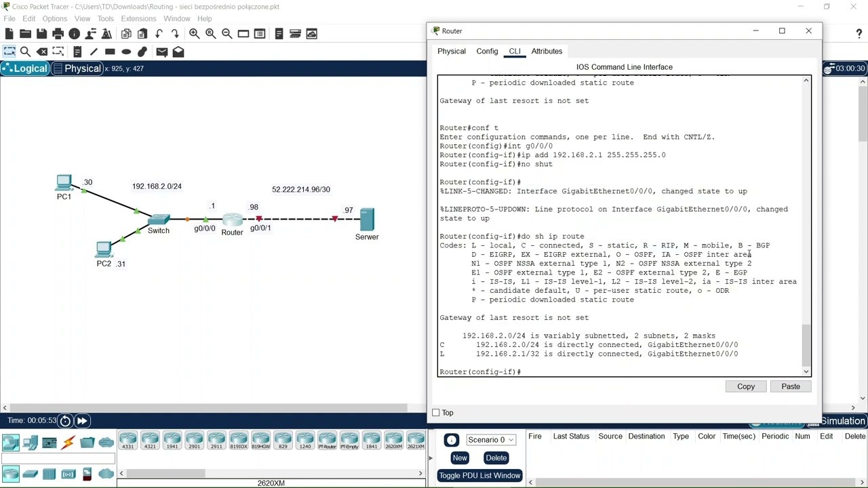The width and height of the screenshot is (868, 488).
Task: Click the Paste icon in main toolbar
Action: click(x=142, y=33)
